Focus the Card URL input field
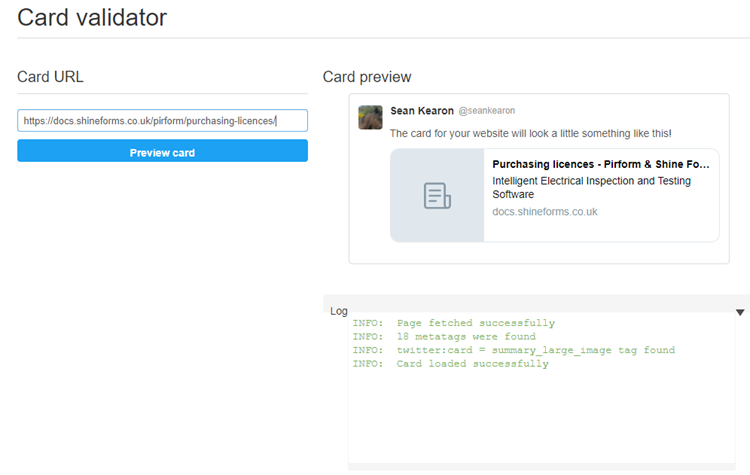750x475 pixels. (x=162, y=121)
